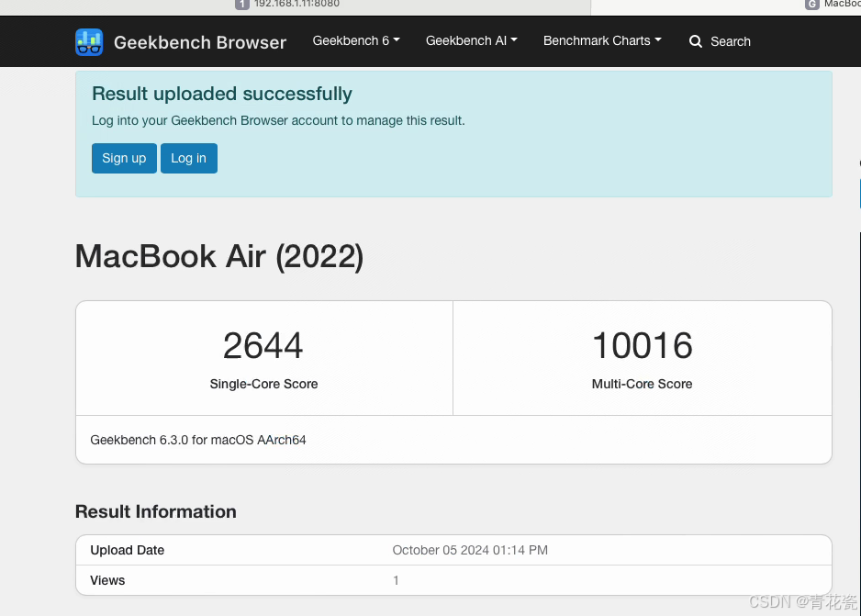Image resolution: width=861 pixels, height=616 pixels.
Task: Click the Search magnifier icon
Action: (x=695, y=41)
